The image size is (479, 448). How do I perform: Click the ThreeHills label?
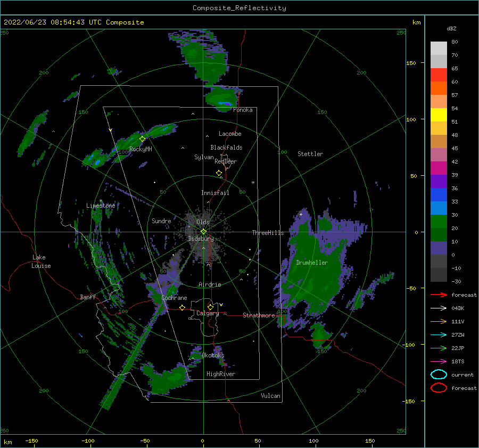point(268,233)
